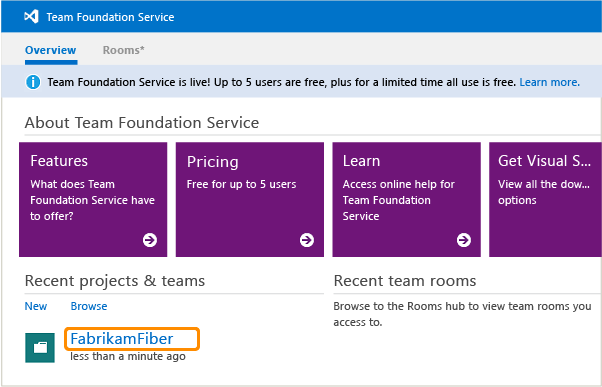
Task: Open the FabrikamFiber project link
Action: (x=122, y=339)
